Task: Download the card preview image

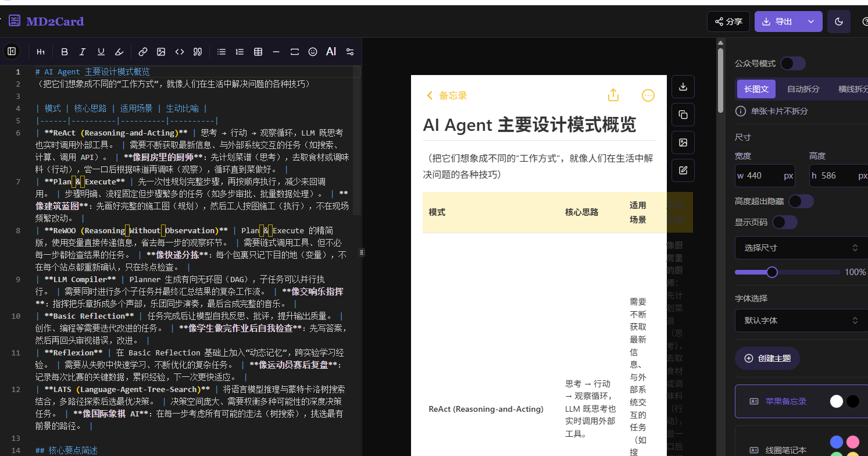Action: coord(683,87)
